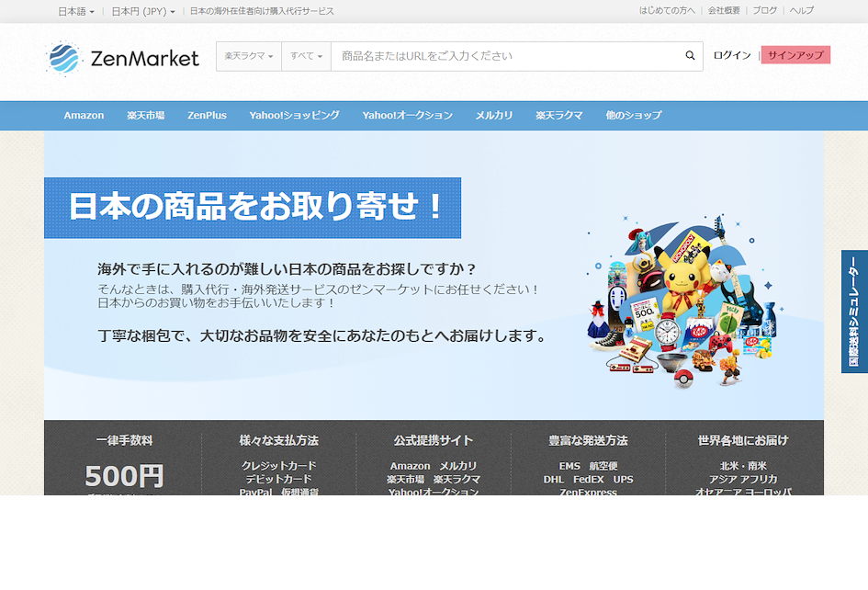Click the 一律手数料 heading
The image size is (868, 590).
(x=124, y=440)
